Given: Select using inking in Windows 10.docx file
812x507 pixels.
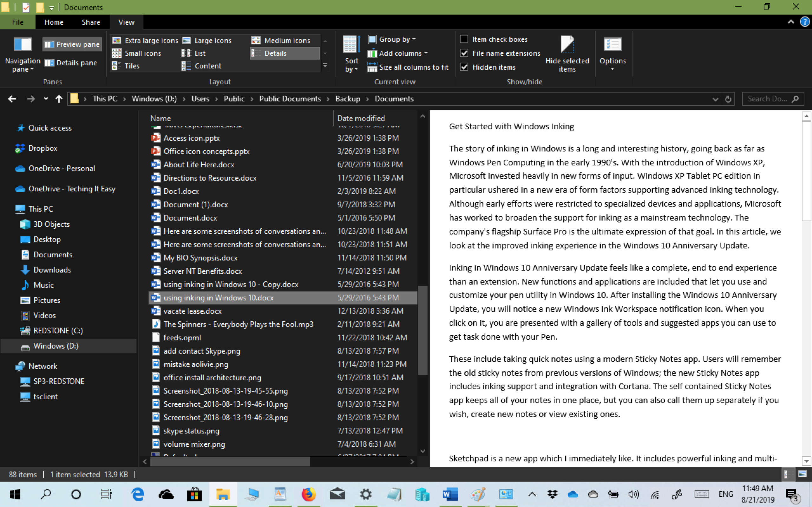Looking at the screenshot, I should pyautogui.click(x=219, y=297).
